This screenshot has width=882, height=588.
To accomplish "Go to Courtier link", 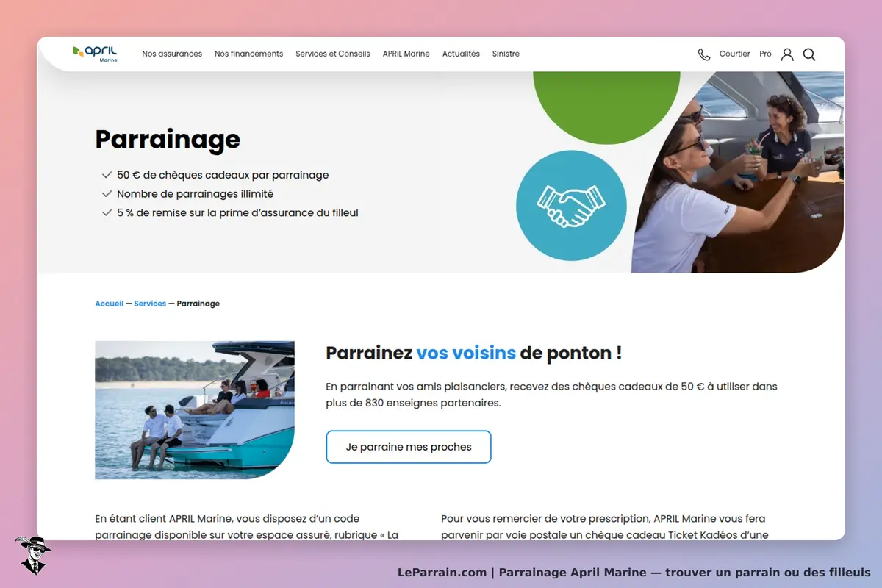I will click(x=735, y=54).
